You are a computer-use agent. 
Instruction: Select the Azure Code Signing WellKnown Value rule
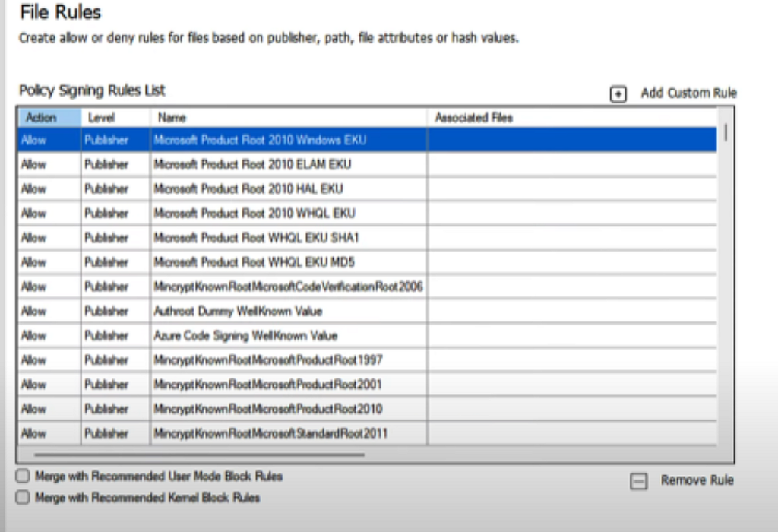[228, 335]
